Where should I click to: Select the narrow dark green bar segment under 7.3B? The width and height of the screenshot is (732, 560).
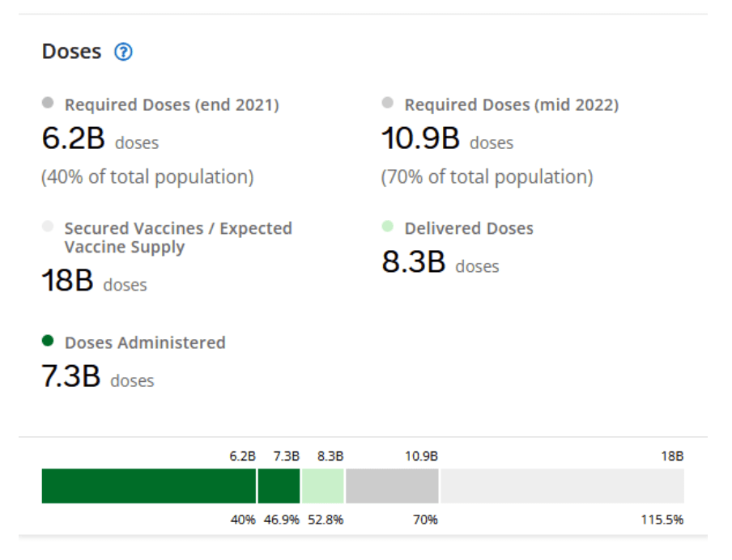click(279, 486)
